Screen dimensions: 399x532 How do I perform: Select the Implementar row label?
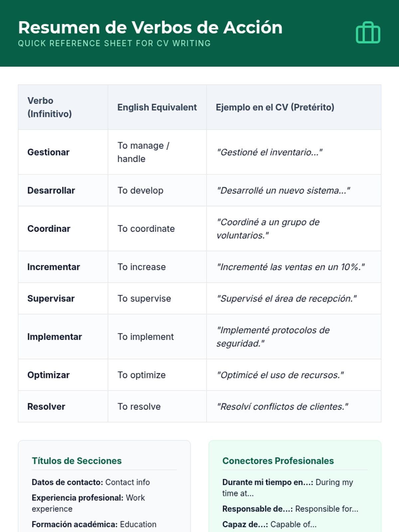pyautogui.click(x=55, y=337)
